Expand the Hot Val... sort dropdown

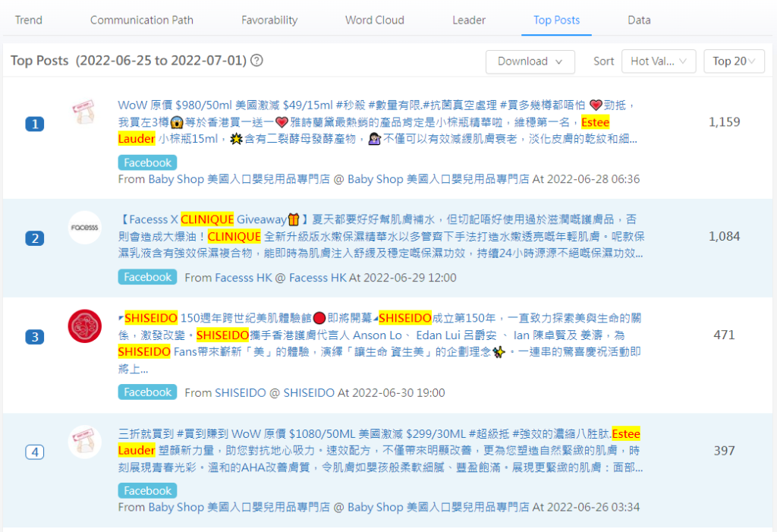[x=659, y=61]
